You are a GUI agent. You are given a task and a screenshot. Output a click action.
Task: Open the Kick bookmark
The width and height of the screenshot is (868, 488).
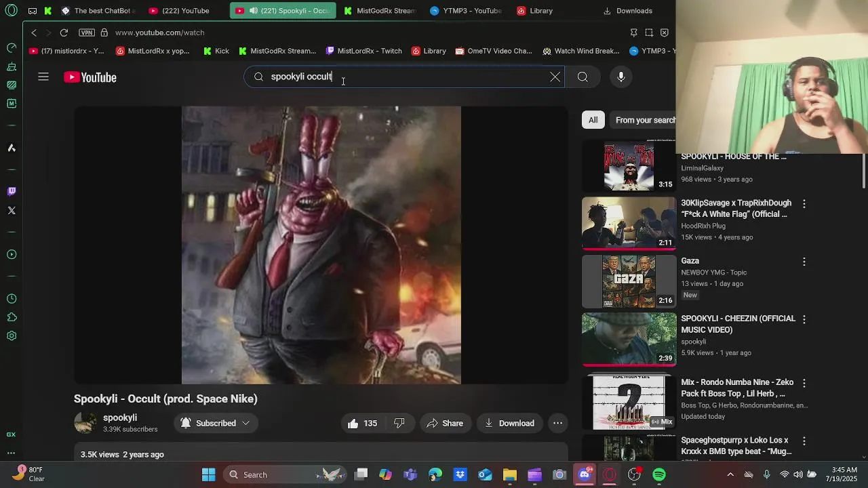tap(216, 51)
